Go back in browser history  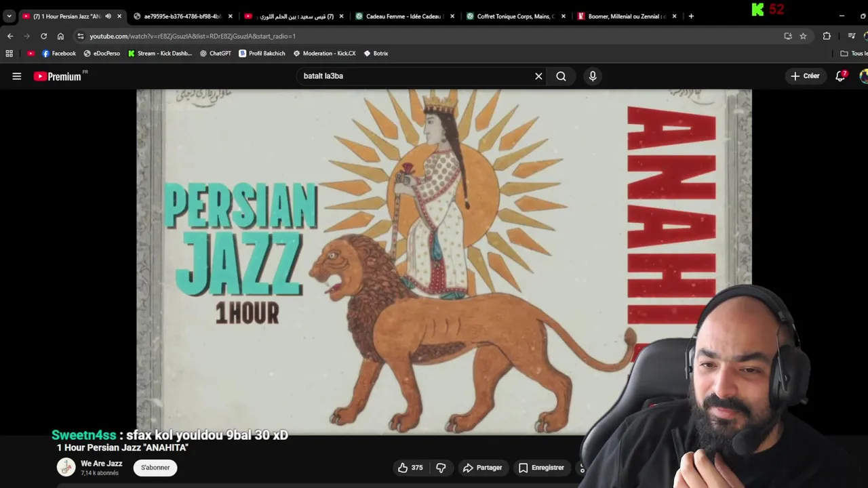[x=10, y=36]
